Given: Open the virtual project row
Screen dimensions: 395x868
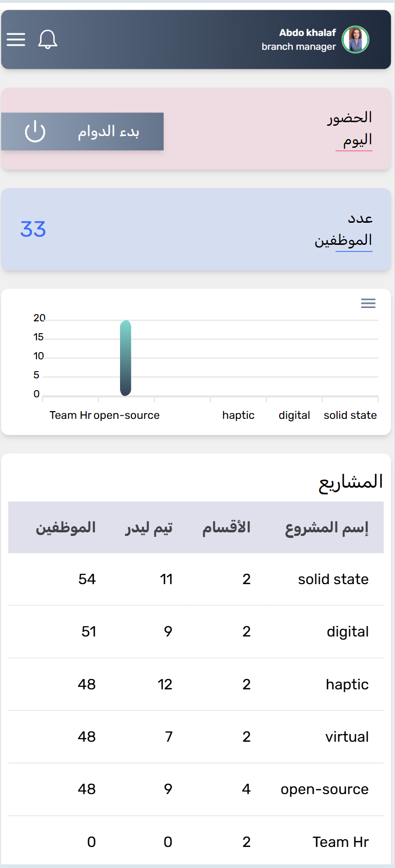Looking at the screenshot, I should pos(347,737).
